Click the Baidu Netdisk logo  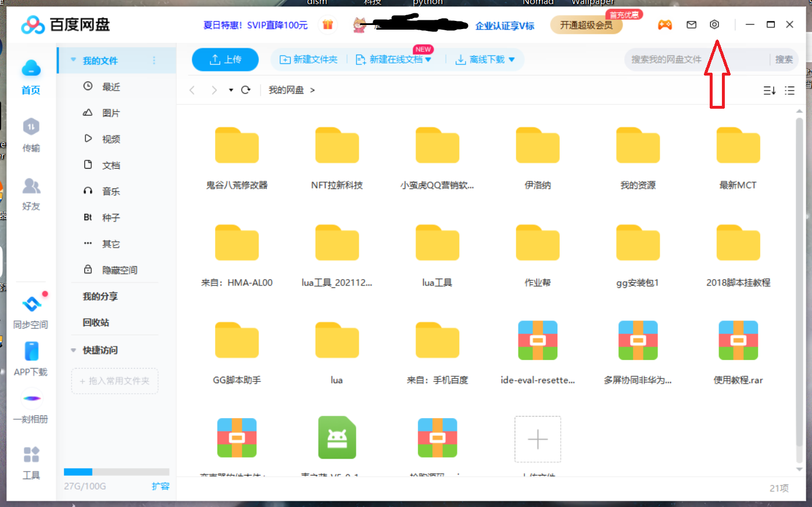point(65,24)
